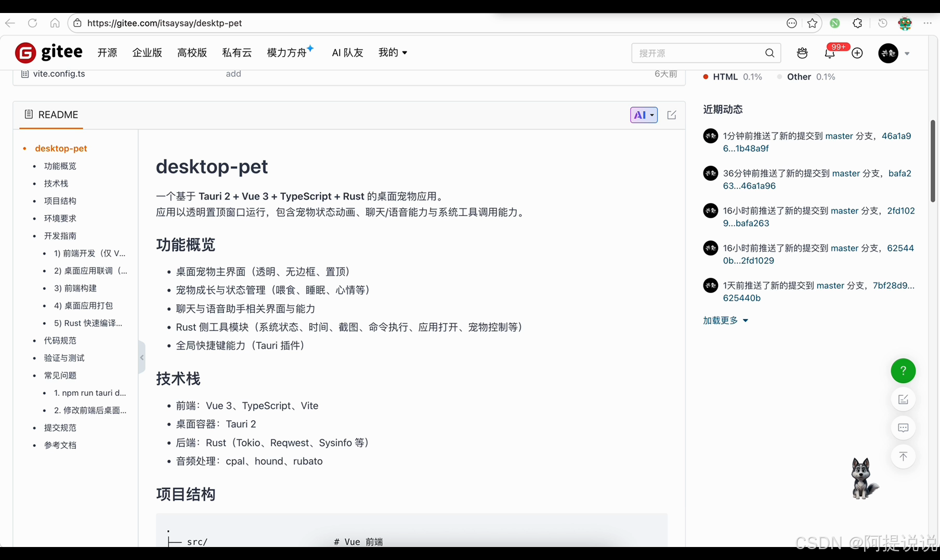The width and height of the screenshot is (940, 560).
Task: Jump to 提交规范 in outline
Action: pos(60,428)
